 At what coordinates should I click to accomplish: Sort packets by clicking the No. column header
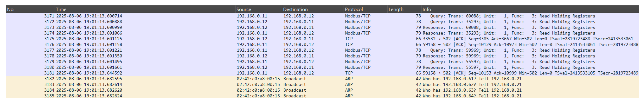[12, 9]
